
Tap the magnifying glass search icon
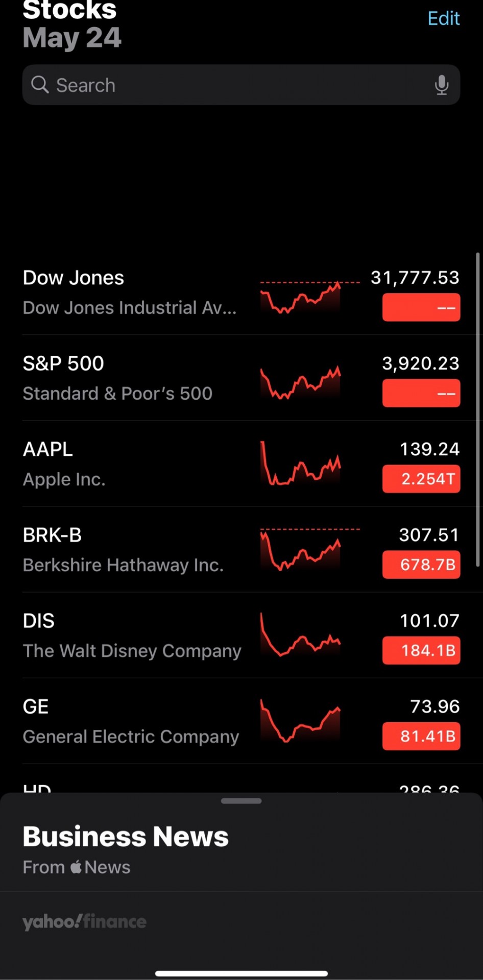tap(40, 85)
